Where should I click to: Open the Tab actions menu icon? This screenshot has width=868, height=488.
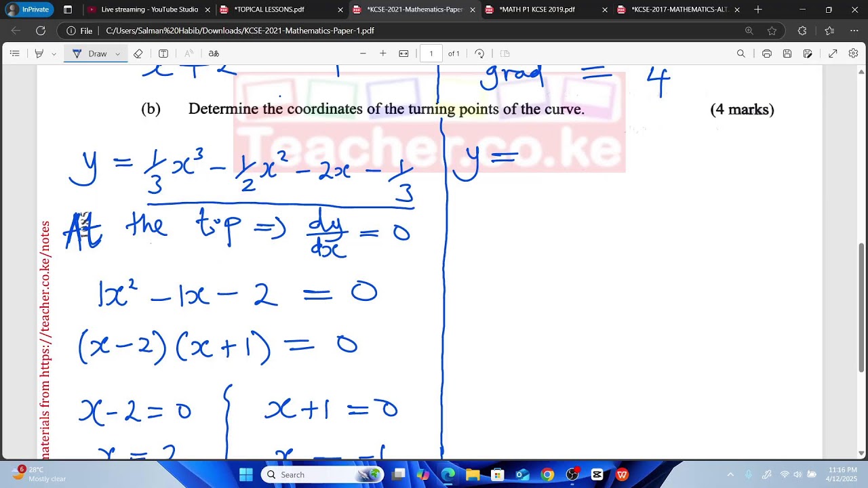(x=68, y=9)
